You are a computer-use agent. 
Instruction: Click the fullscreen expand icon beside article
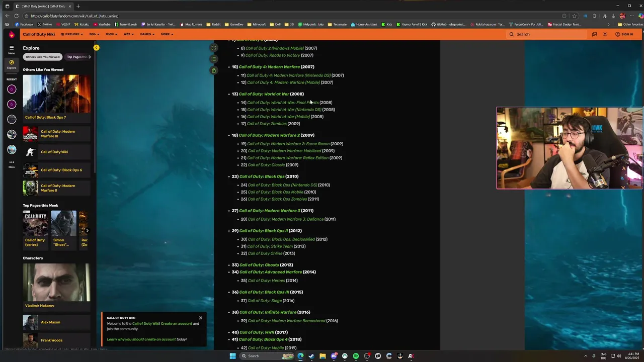(x=214, y=48)
